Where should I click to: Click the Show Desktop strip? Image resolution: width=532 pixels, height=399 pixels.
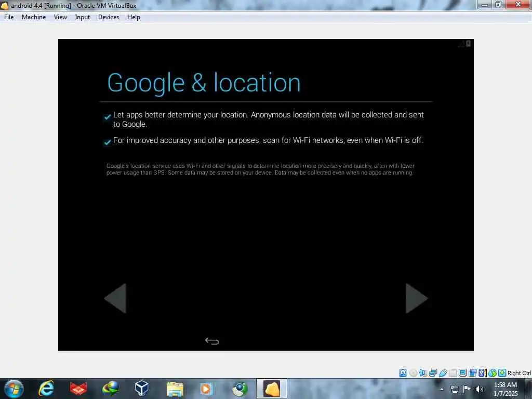click(529, 389)
